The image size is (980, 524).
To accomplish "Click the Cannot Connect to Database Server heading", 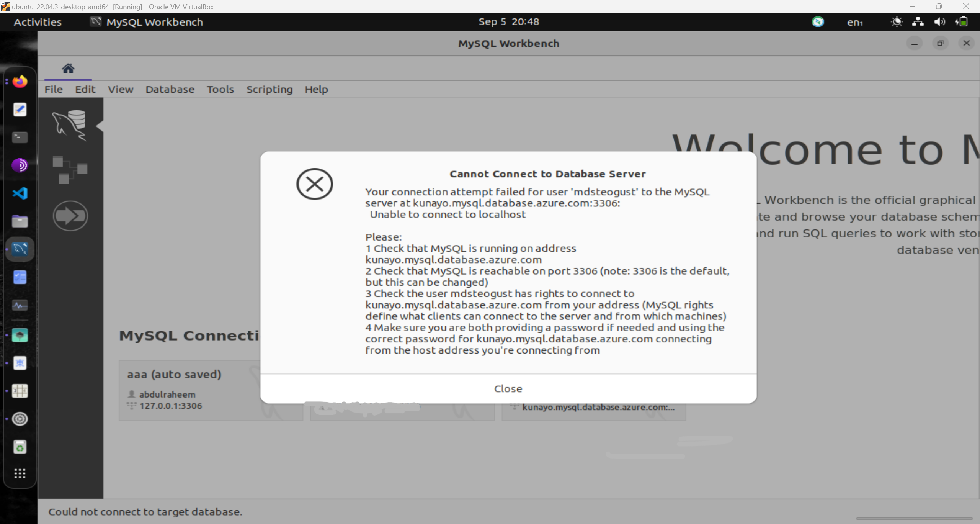I will [547, 174].
